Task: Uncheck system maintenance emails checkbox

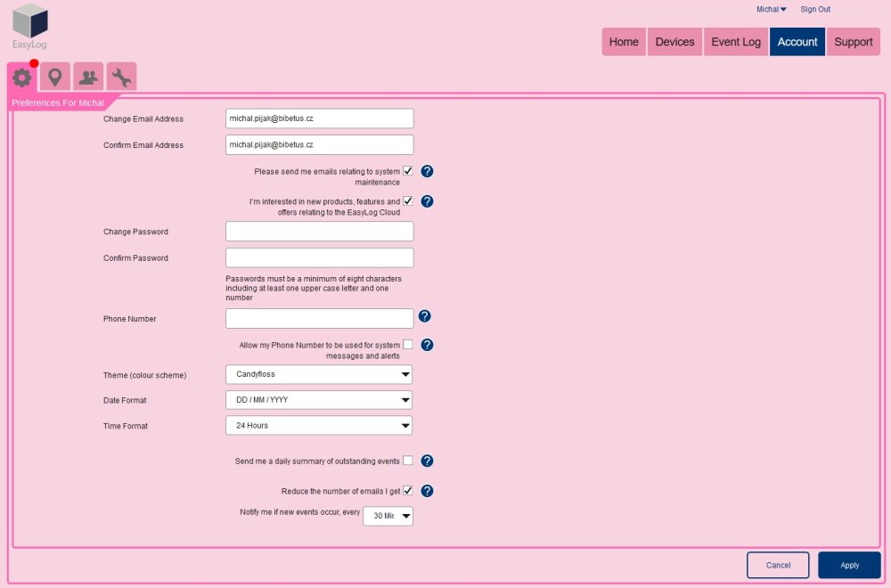Action: (x=408, y=171)
